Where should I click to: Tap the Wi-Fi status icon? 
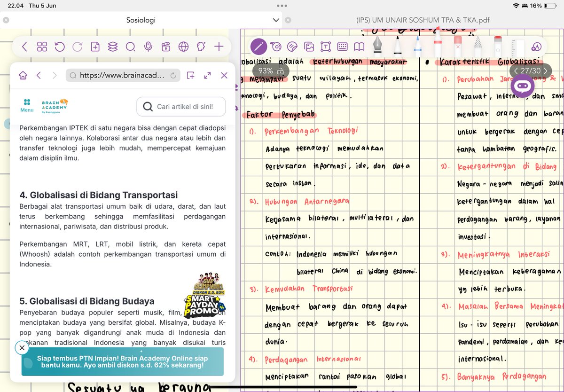pyautogui.click(x=517, y=6)
